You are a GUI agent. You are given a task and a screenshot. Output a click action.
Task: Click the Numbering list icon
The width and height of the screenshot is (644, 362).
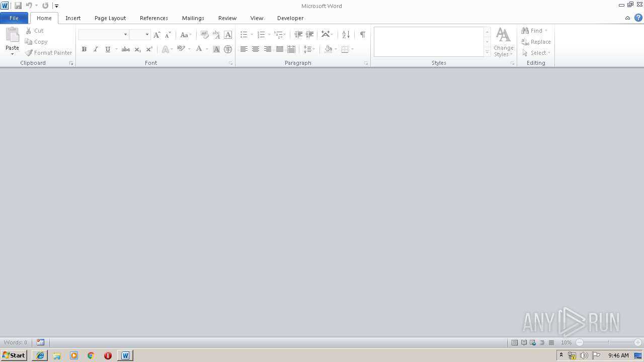point(261,35)
